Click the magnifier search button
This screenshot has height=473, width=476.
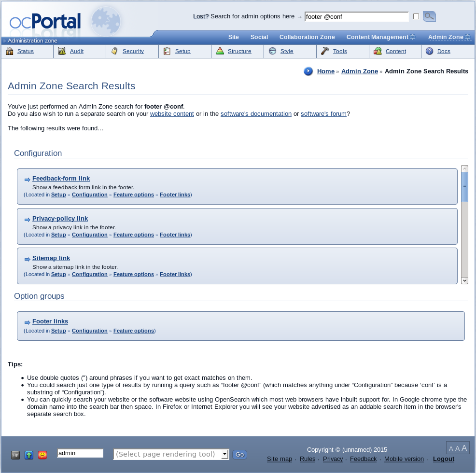coord(429,16)
